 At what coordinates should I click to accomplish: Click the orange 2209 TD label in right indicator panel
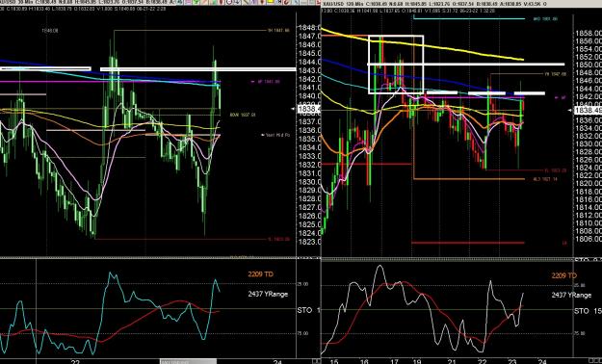564,275
